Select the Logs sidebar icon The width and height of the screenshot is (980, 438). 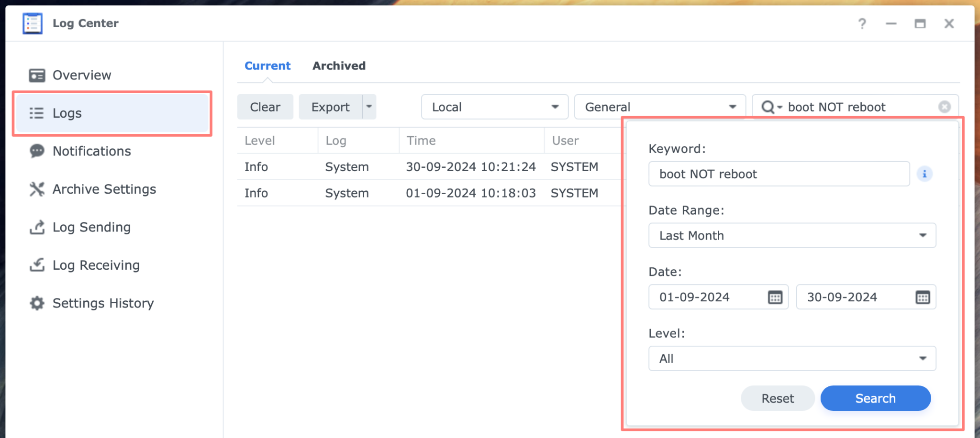(x=37, y=113)
